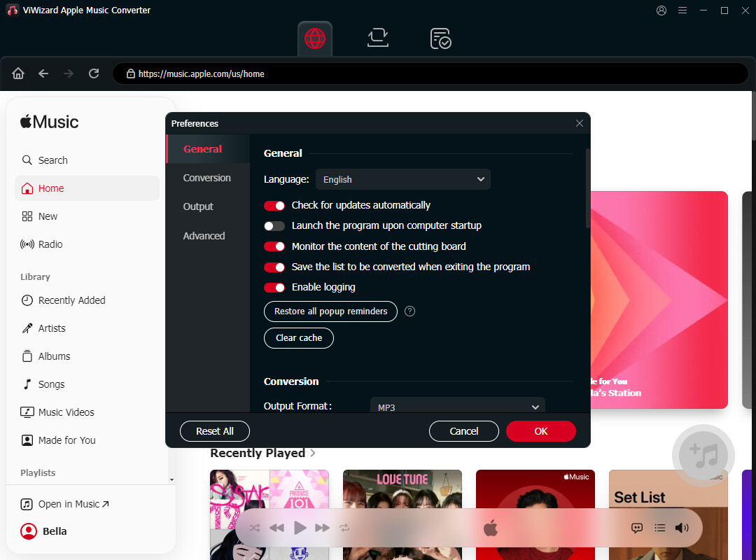Open the web browser globe tab
The width and height of the screenshot is (756, 560).
pos(315,38)
